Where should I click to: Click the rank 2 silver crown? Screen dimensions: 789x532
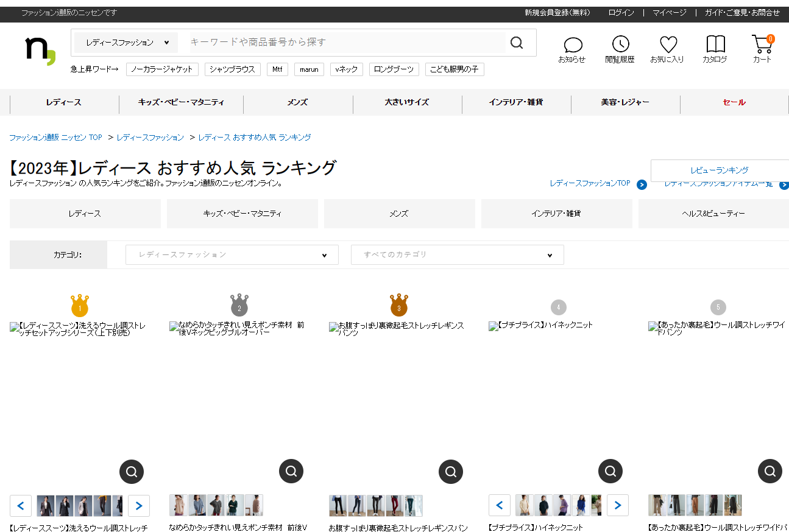[239, 305]
